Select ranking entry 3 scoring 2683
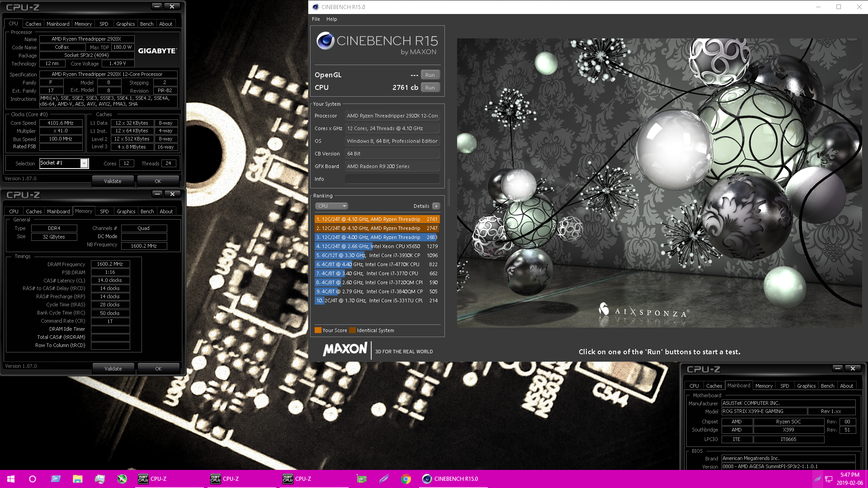The width and height of the screenshot is (868, 488). (x=377, y=237)
